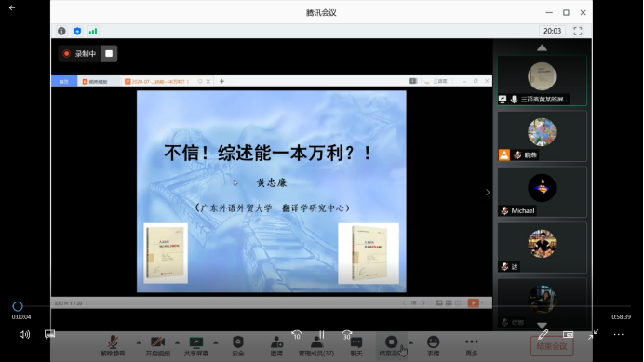
Task: Click the red 结束会议 button
Action: [x=552, y=346]
